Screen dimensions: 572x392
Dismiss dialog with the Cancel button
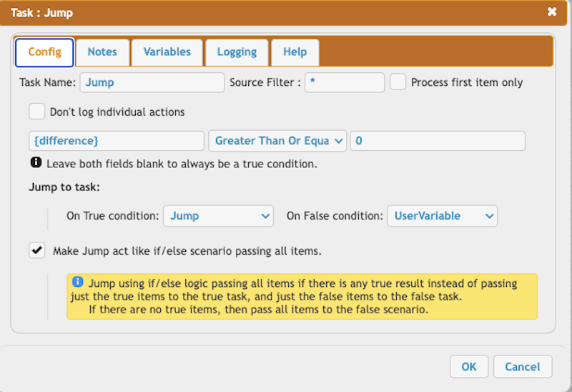pos(523,366)
